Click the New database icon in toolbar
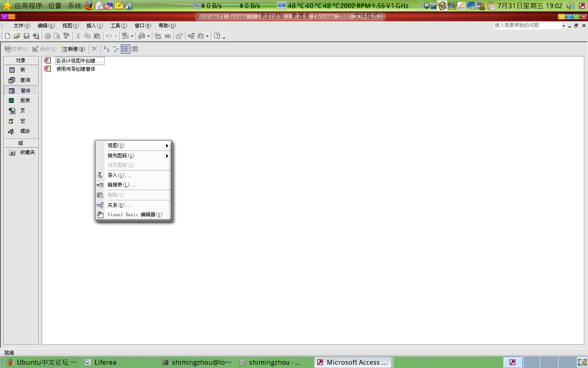Screen dimensions: 588x368 (x=7, y=36)
